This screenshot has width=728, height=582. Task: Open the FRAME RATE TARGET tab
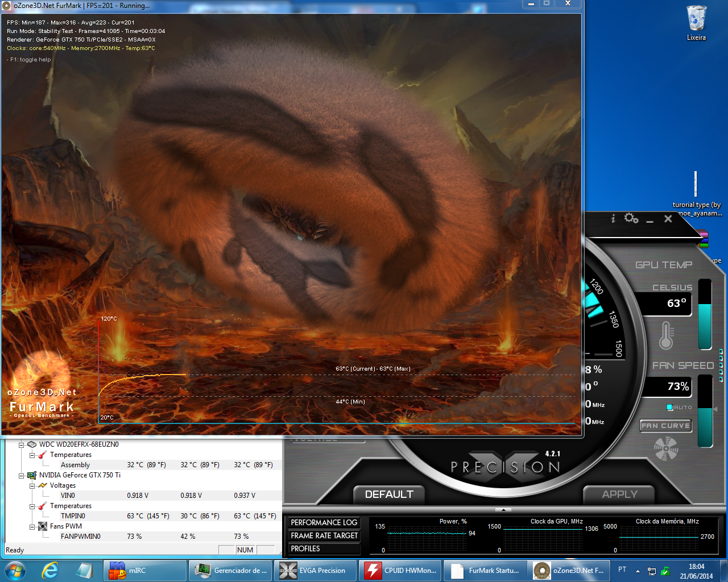[324, 535]
